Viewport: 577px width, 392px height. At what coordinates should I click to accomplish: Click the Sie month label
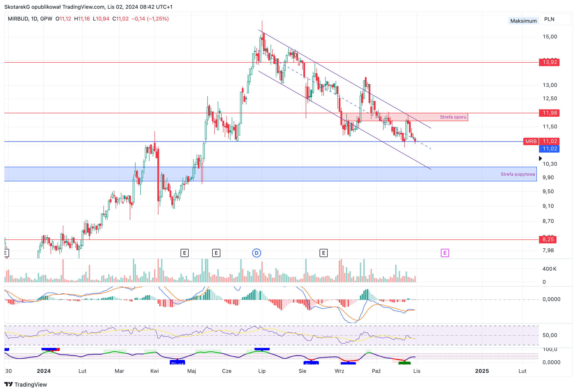pyautogui.click(x=302, y=371)
